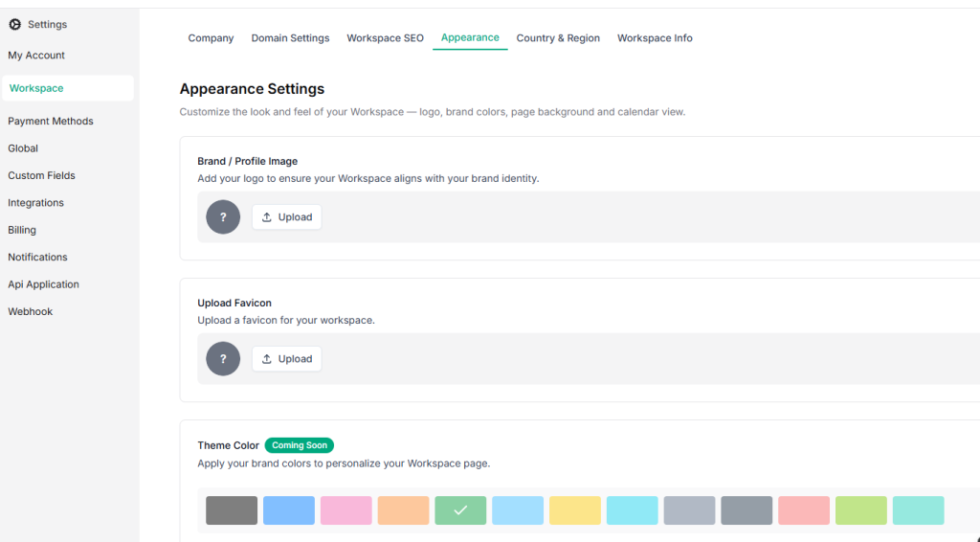Screen dimensions: 980x542
Task: Go to the Workspace SEO tab
Action: 385,38
